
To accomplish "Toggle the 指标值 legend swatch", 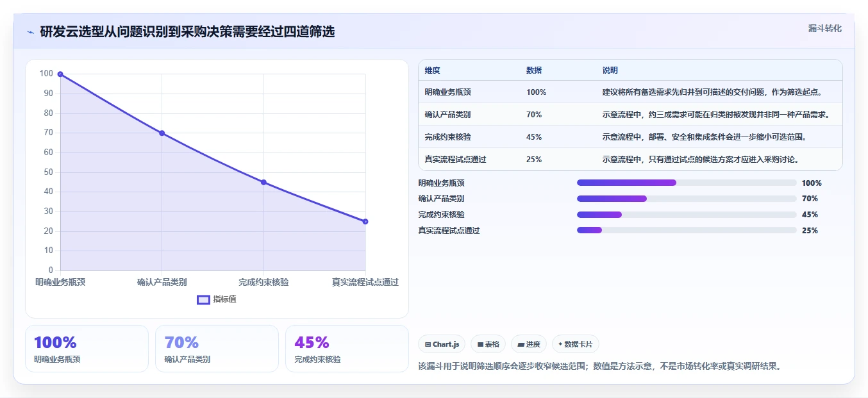I will 203,299.
